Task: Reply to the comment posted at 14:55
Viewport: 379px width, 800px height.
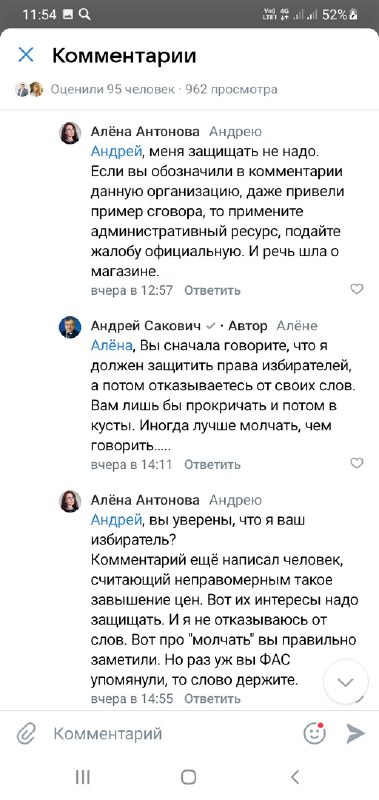Action: [x=212, y=699]
